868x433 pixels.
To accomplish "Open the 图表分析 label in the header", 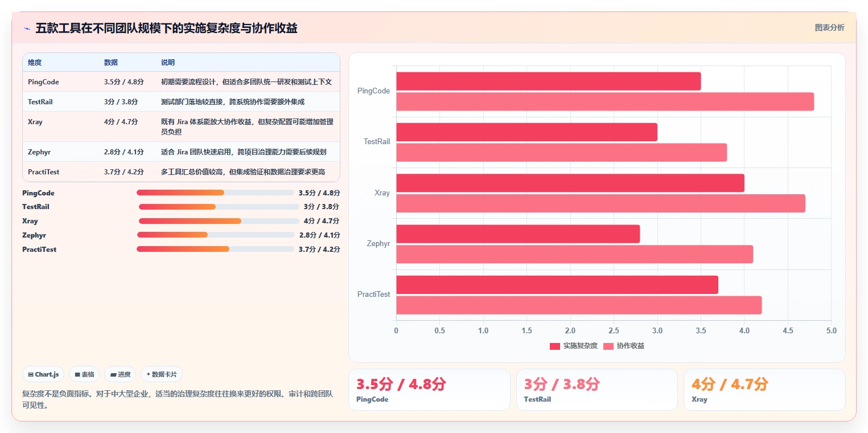I will point(829,27).
